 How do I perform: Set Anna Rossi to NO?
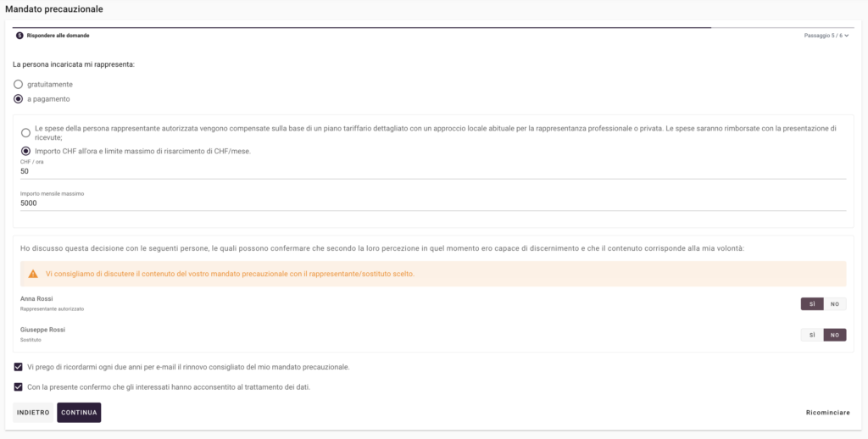point(835,304)
